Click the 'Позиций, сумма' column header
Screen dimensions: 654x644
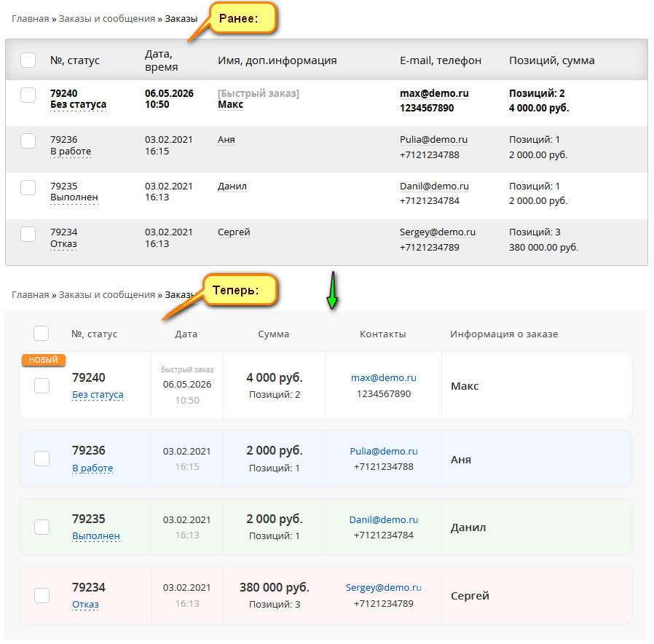[552, 60]
